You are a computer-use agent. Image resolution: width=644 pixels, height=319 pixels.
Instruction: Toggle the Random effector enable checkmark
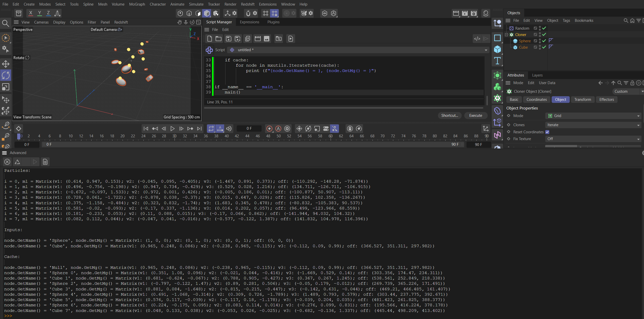544,28
